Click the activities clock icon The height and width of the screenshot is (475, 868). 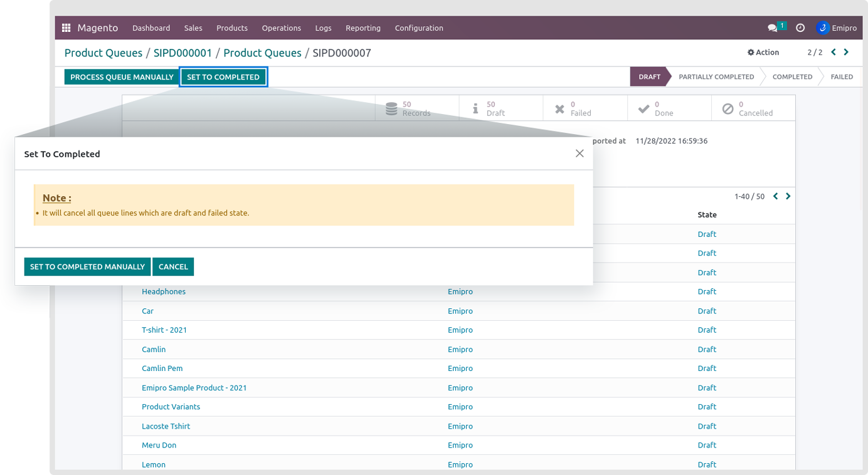800,28
